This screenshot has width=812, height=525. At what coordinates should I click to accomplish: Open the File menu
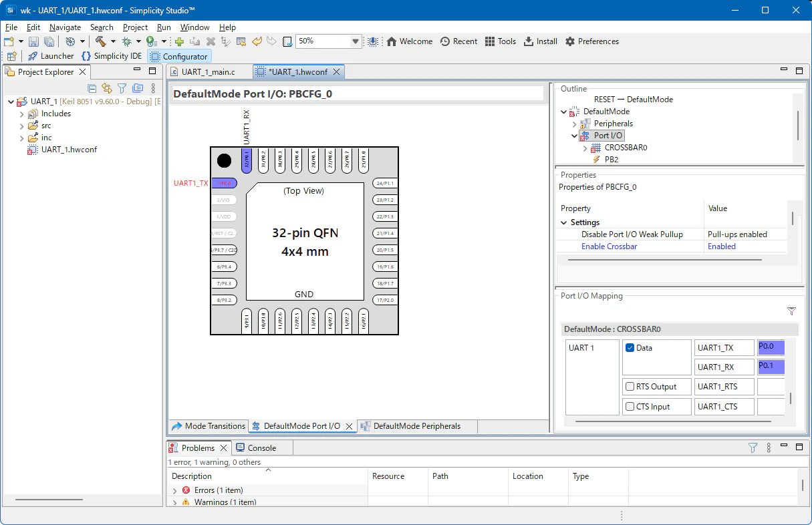(11, 27)
